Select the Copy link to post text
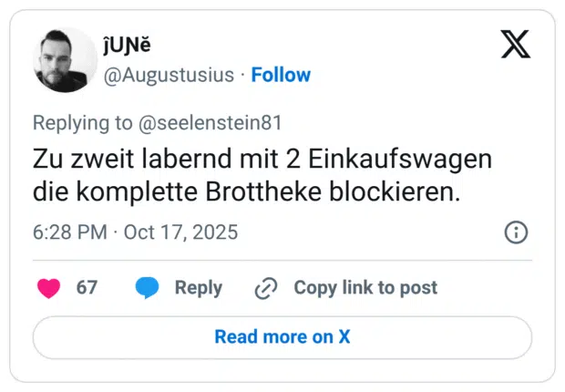 coord(365,288)
